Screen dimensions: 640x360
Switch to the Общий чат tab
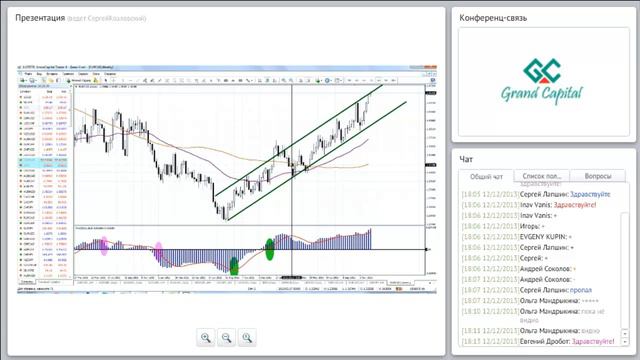[x=486, y=177]
